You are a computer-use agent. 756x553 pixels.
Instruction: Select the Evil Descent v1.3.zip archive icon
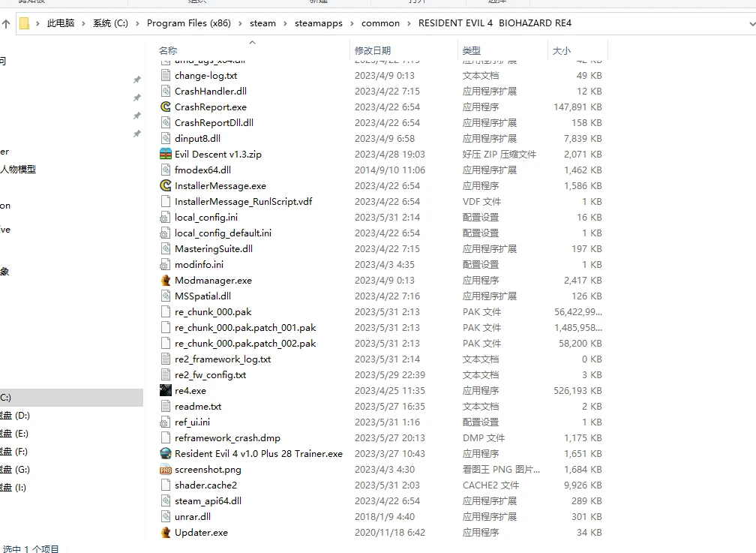point(165,154)
